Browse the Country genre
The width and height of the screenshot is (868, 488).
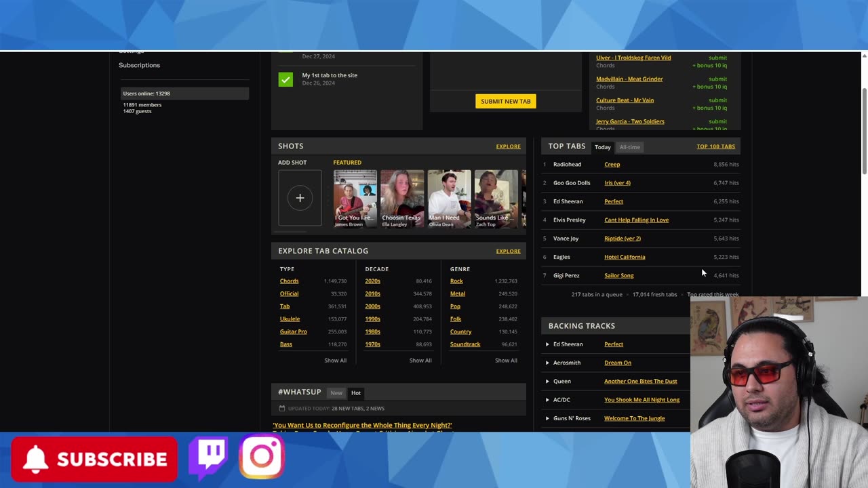pos(460,331)
